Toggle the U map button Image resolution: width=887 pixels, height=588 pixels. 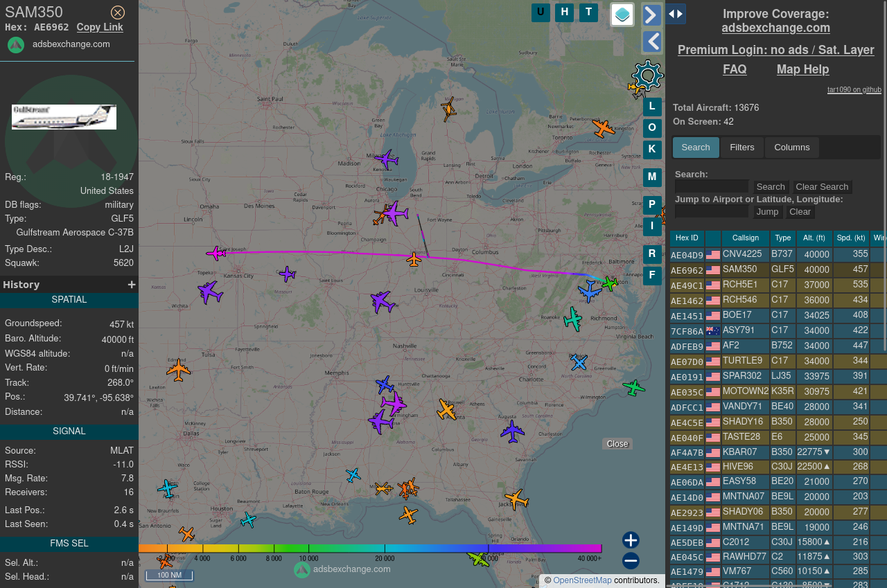click(x=541, y=12)
